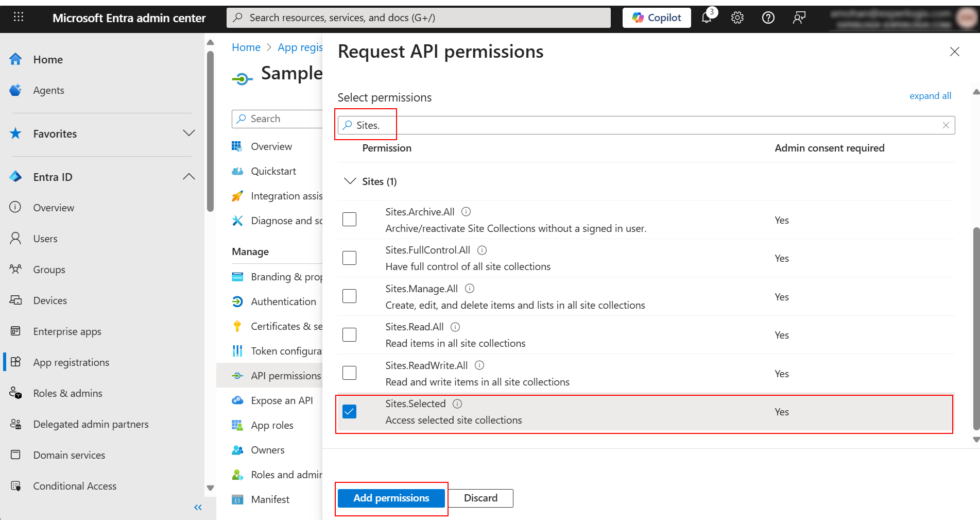Click the Copilot button
980x520 pixels.
pos(657,18)
